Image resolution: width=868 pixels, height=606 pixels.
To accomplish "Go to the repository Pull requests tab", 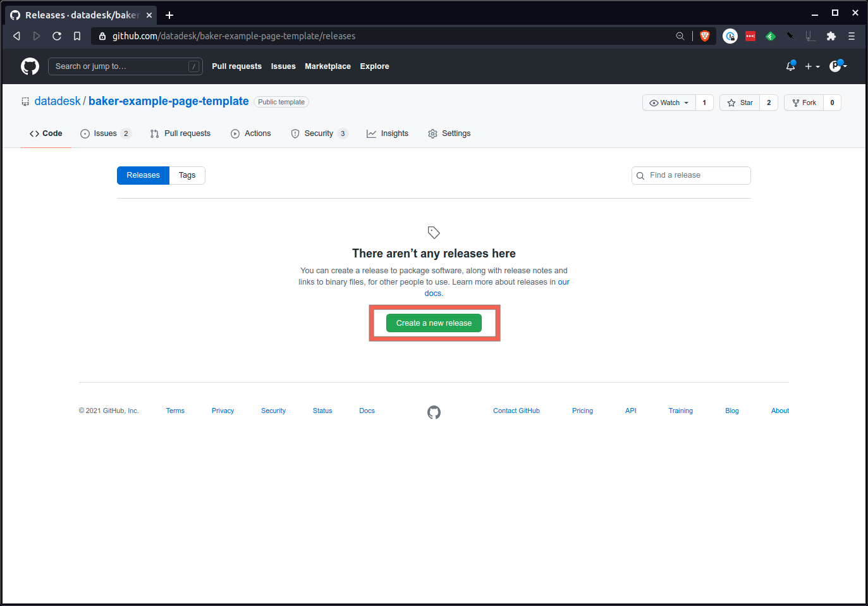I will (181, 133).
